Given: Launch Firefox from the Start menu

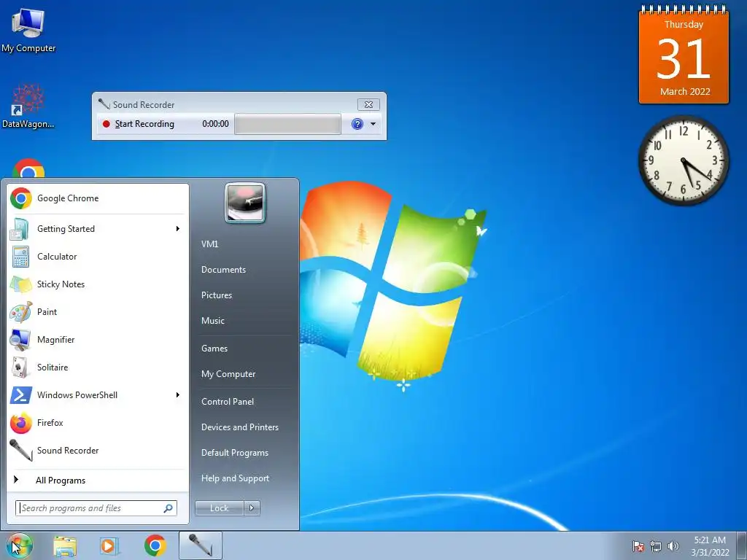Looking at the screenshot, I should [x=98, y=423].
